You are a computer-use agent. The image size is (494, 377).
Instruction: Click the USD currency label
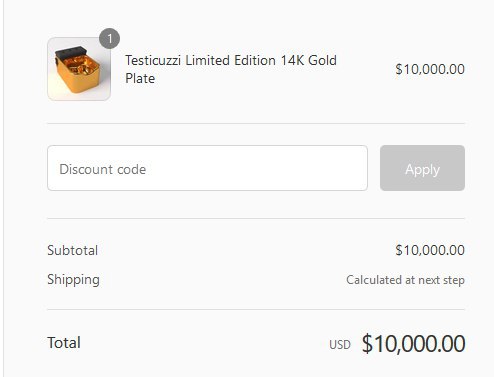[x=340, y=345]
